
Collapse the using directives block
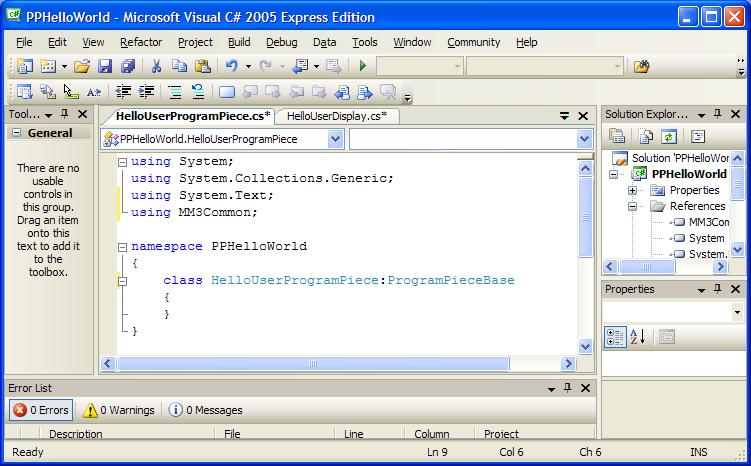click(x=122, y=162)
